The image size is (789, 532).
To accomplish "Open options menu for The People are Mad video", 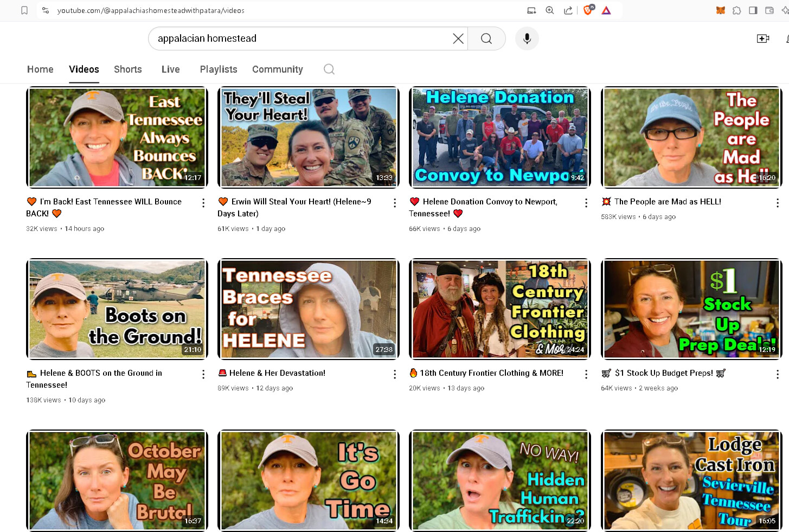I will 778,203.
